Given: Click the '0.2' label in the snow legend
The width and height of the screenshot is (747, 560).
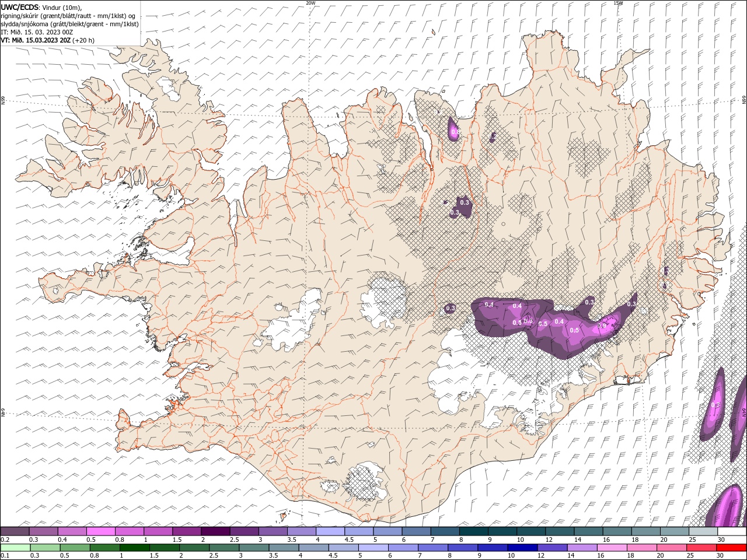Looking at the screenshot, I should pos(5,540).
